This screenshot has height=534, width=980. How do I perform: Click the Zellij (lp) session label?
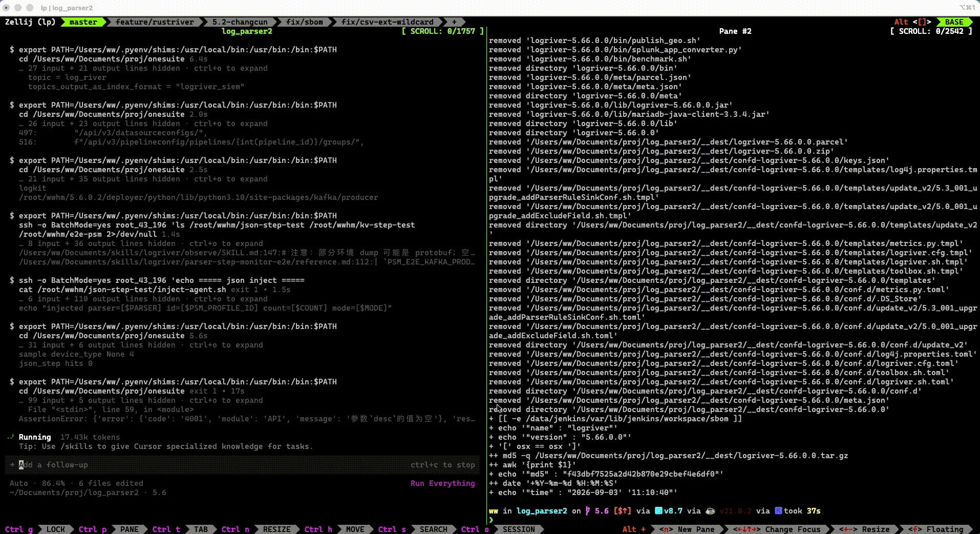[30, 22]
